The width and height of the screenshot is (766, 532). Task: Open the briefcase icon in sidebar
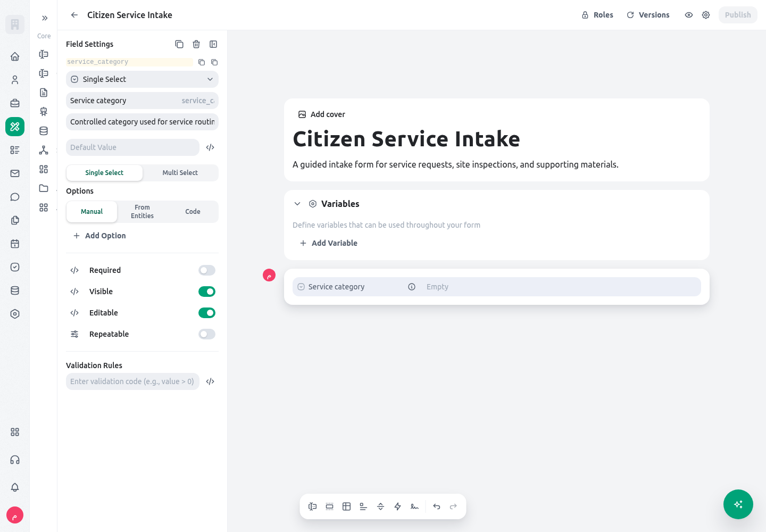(x=15, y=103)
